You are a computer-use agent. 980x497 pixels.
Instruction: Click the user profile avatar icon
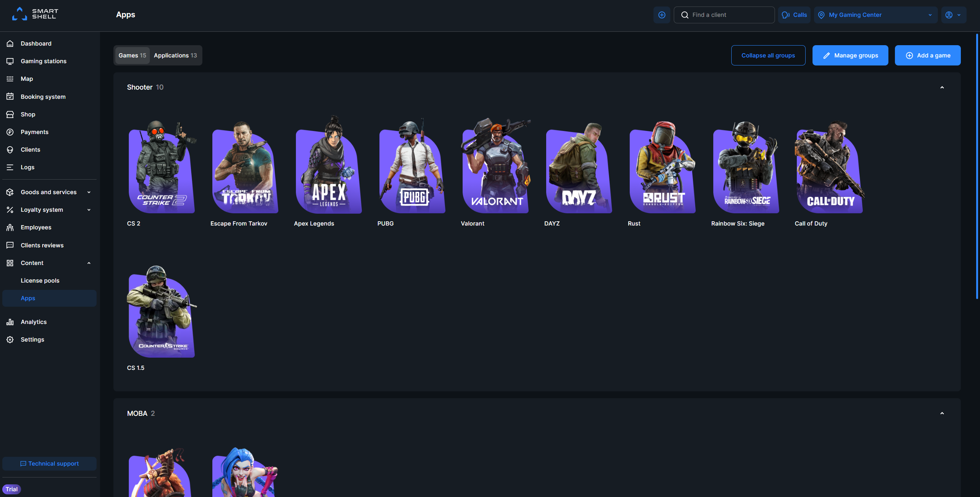949,15
